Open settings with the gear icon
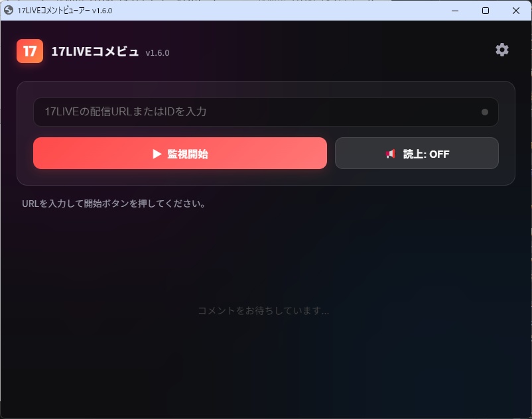Screen dimensions: 532x419 point(501,50)
